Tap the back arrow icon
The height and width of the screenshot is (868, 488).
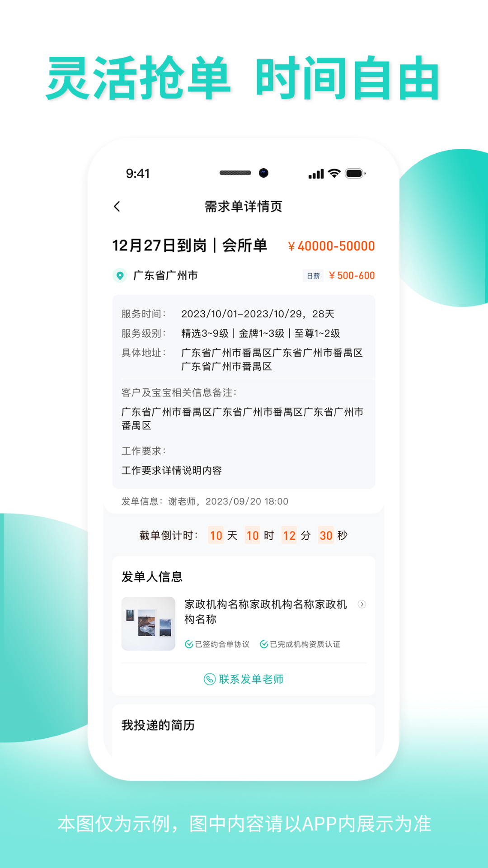click(x=117, y=207)
